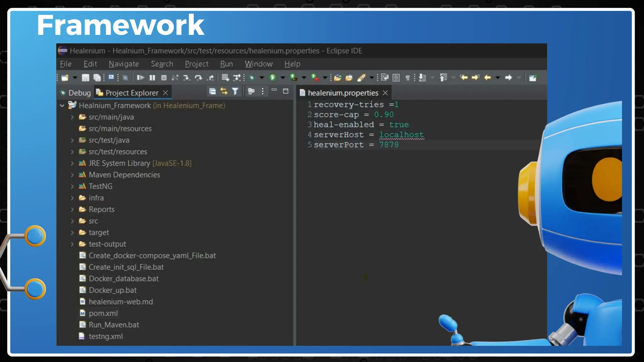Click the Debug bug toolbar icon
The width and height of the screenshot is (644, 362).
(252, 78)
